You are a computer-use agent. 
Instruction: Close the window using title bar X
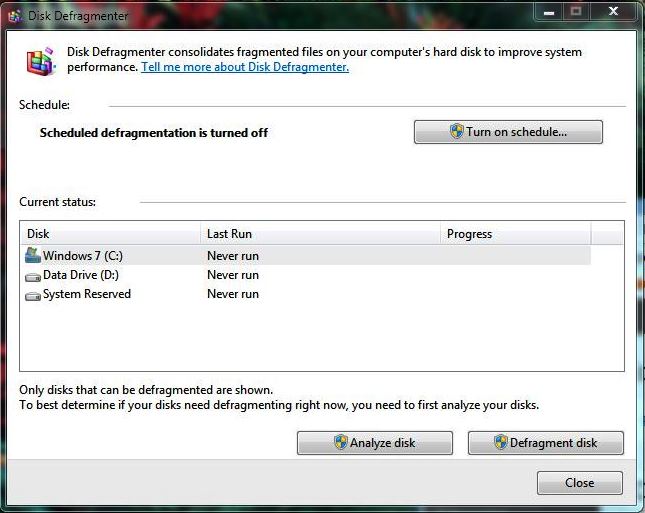pyautogui.click(x=613, y=12)
